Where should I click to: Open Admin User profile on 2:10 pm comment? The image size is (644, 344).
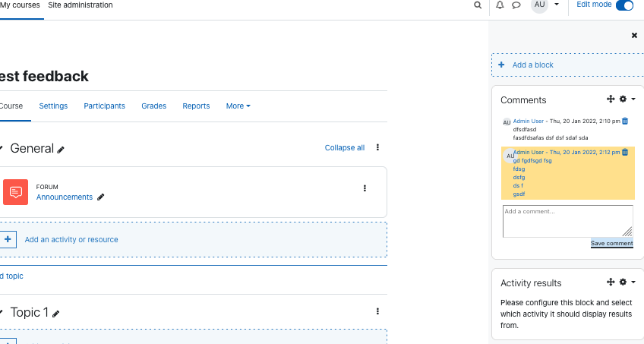(x=528, y=121)
